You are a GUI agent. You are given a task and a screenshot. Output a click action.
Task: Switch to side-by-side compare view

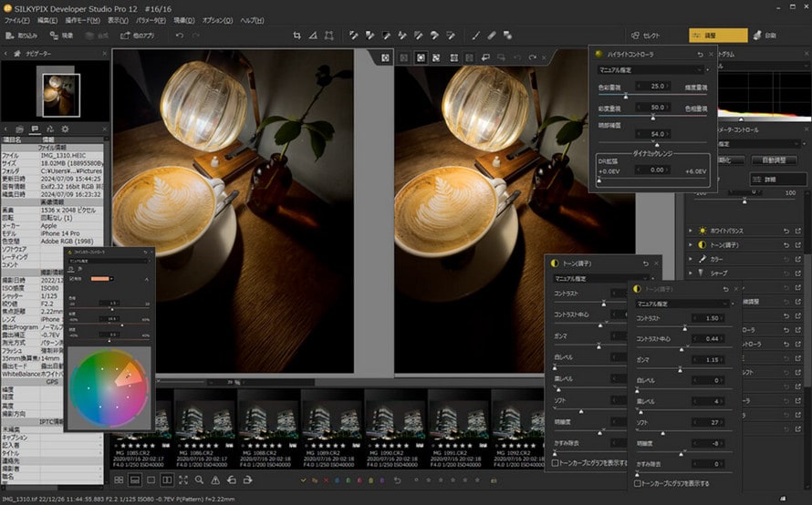[x=167, y=479]
